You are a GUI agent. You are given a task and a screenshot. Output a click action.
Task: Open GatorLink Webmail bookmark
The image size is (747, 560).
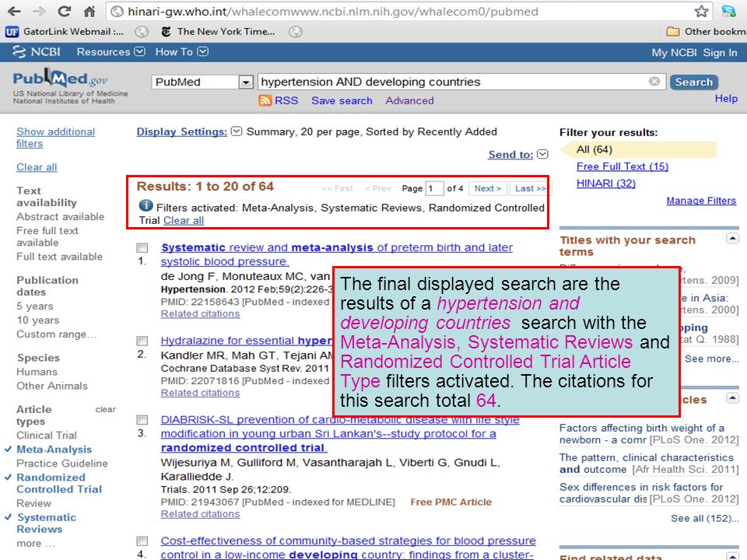click(65, 31)
